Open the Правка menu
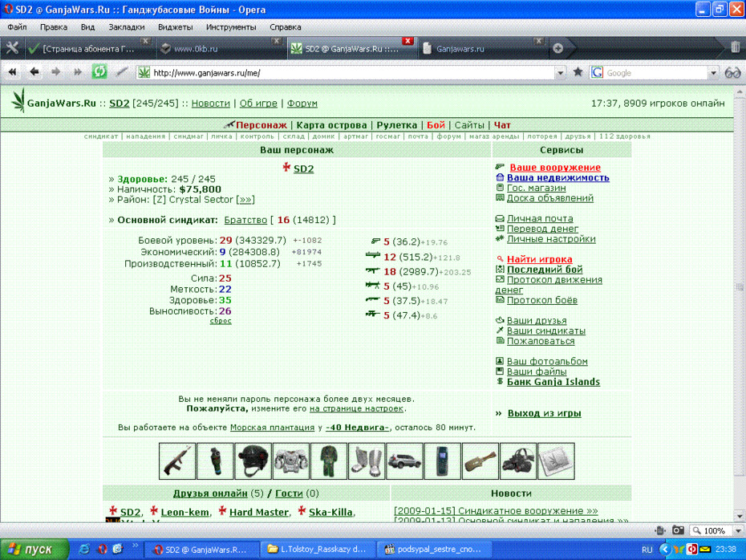 53,27
